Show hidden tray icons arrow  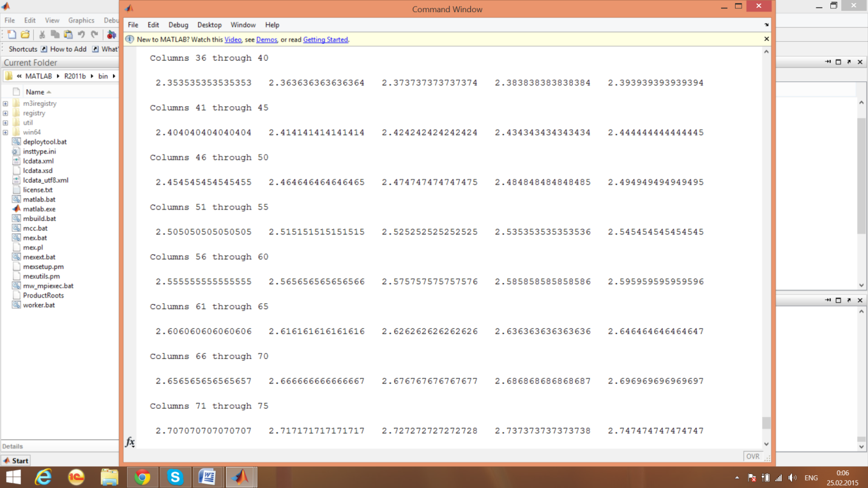click(x=737, y=478)
